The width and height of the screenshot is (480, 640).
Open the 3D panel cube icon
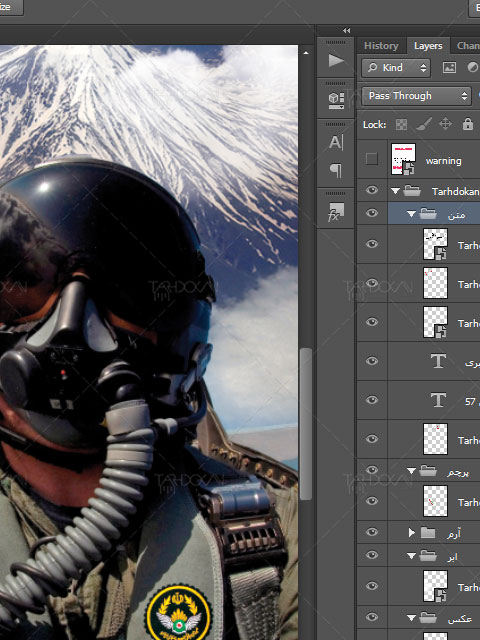point(336,100)
